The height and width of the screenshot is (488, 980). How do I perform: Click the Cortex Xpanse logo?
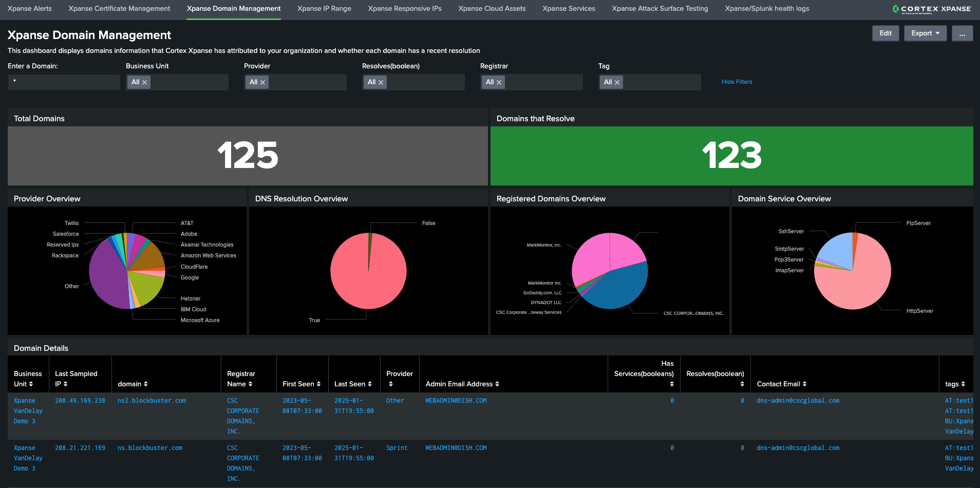(932, 9)
